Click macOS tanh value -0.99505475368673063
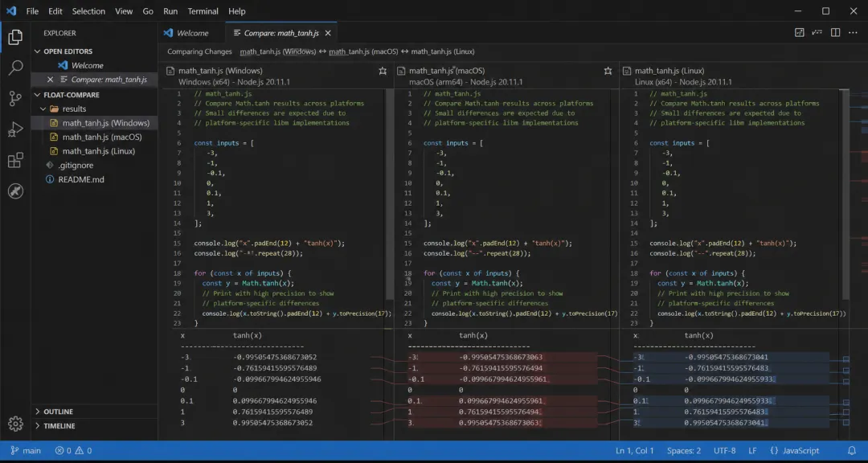Screen dimensions: 868x463 point(501,357)
